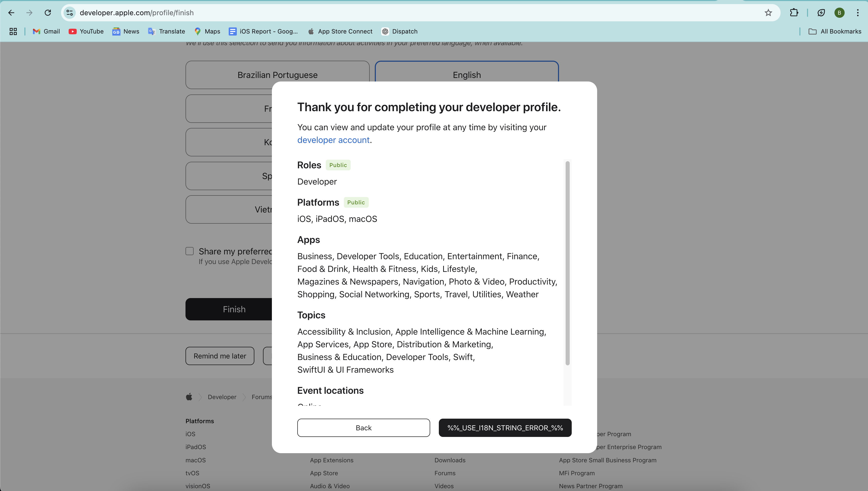
Task: Click the Public badge next to Platforms
Action: 356,202
